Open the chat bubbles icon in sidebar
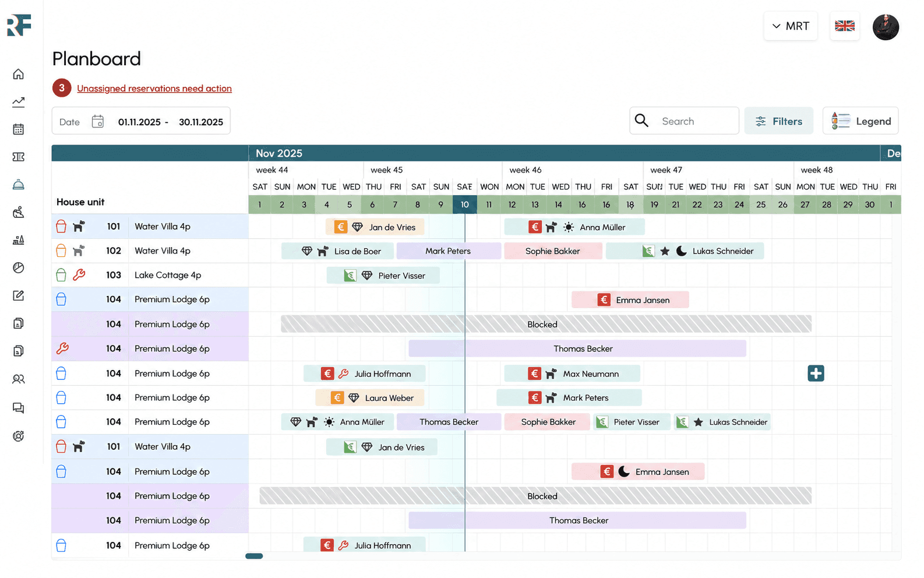This screenshot has width=924, height=578. [x=19, y=408]
